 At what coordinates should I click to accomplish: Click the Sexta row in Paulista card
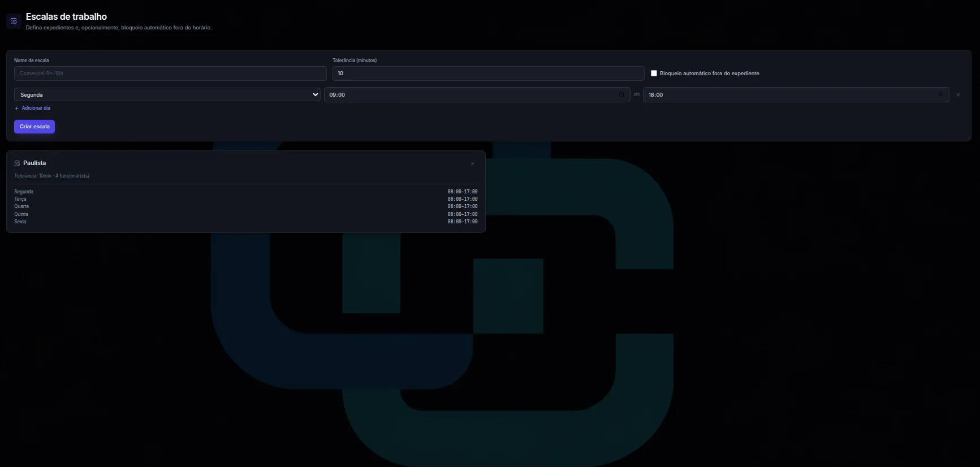(246, 222)
